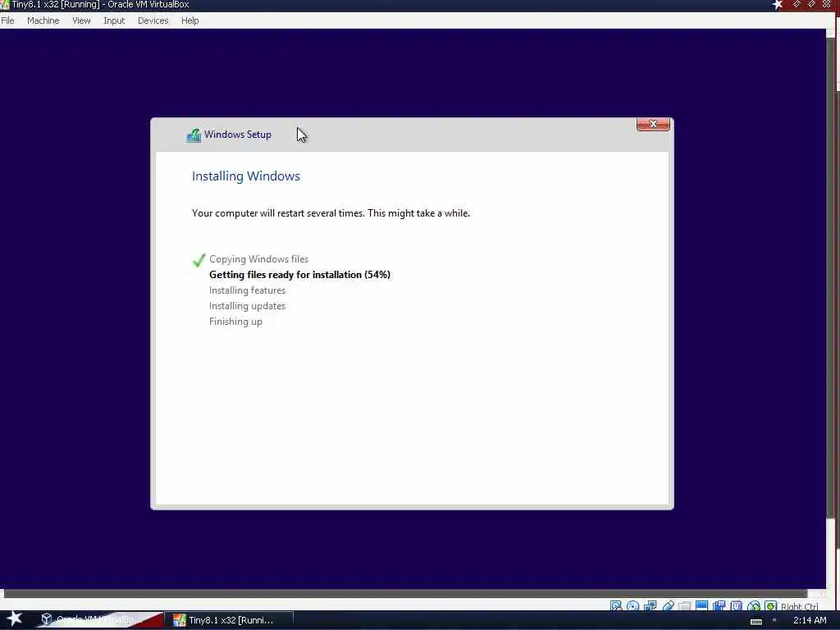Open the Help menu
Screen dimensions: 840x630
(x=189, y=21)
